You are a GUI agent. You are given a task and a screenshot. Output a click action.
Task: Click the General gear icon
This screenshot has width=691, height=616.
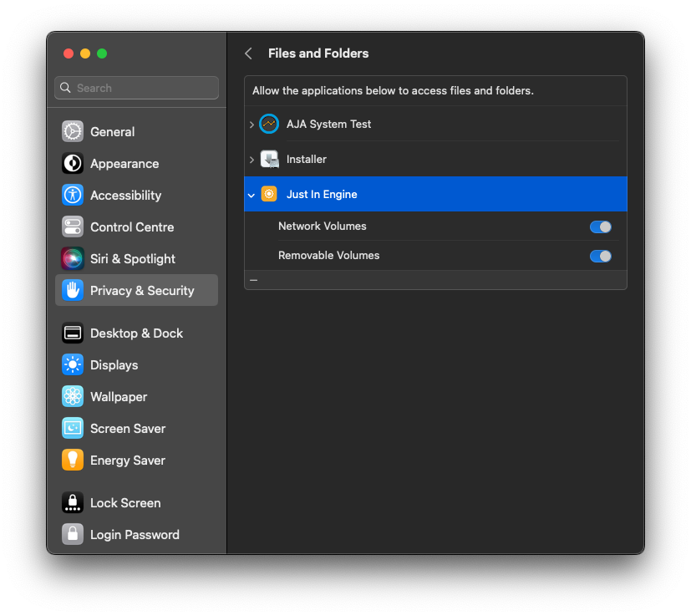coord(73,131)
